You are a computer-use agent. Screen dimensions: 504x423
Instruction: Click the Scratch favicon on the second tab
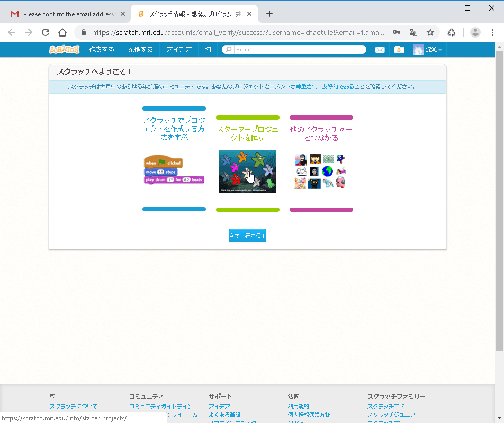[141, 14]
